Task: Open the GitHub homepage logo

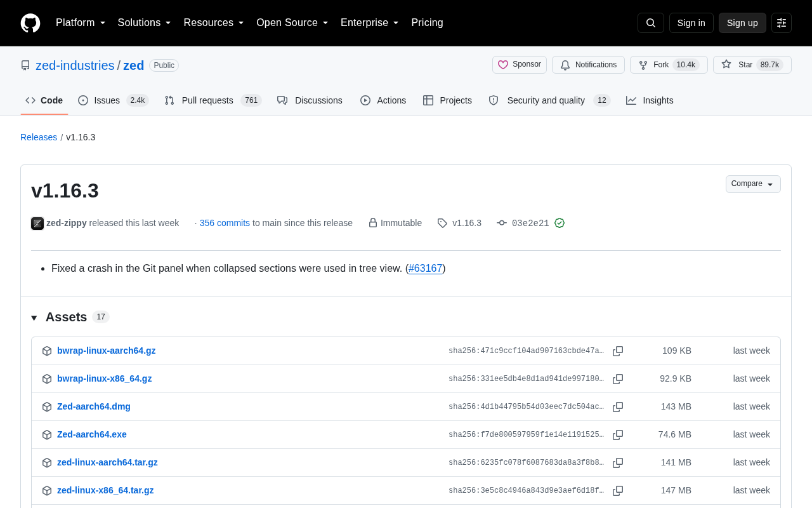Action: click(x=30, y=23)
